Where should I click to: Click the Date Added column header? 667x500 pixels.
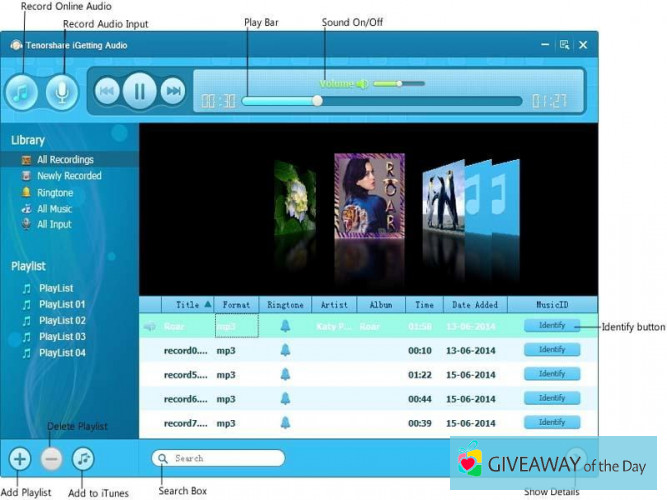pos(473,304)
